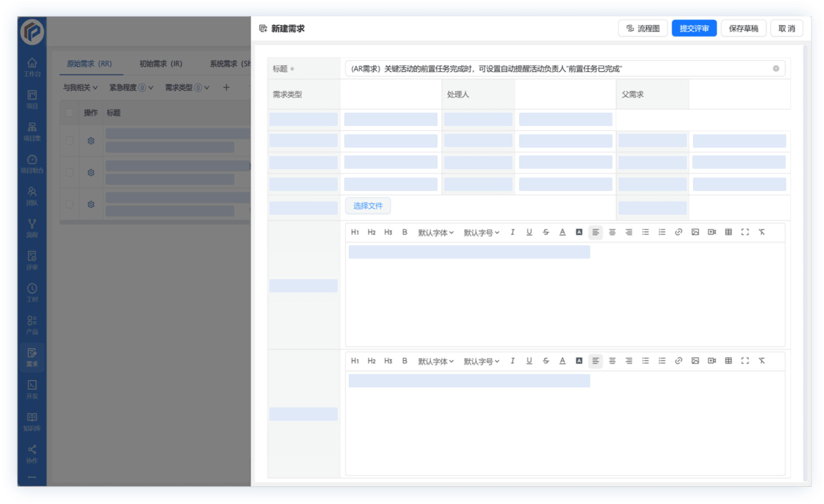Open 默认字号 dropdown in second editor

(481, 361)
